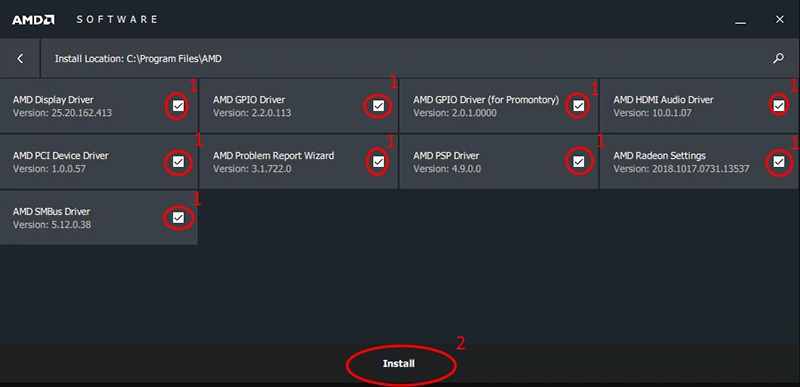
Task: Click the version 2.0.1.0000 text
Action: pyautogui.click(x=455, y=113)
